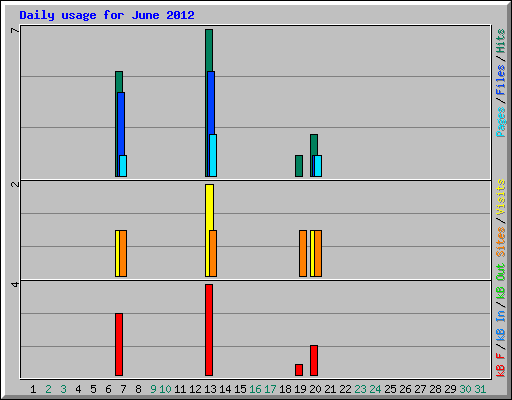Viewport: 512px width, 400px height.
Task: Click day label '19' on the axis
Action: coord(300,389)
